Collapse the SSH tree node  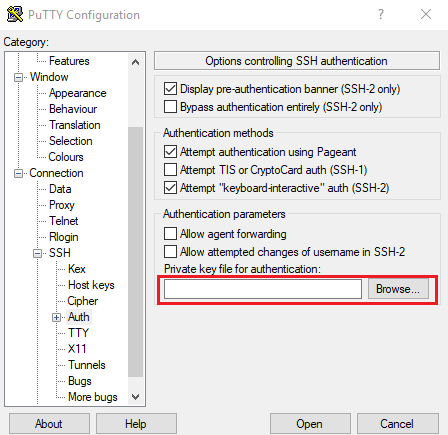(x=37, y=253)
